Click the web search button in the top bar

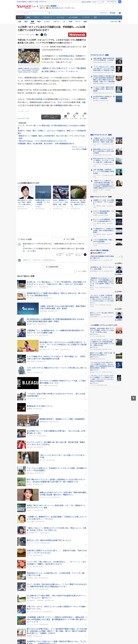[x=120, y=2]
